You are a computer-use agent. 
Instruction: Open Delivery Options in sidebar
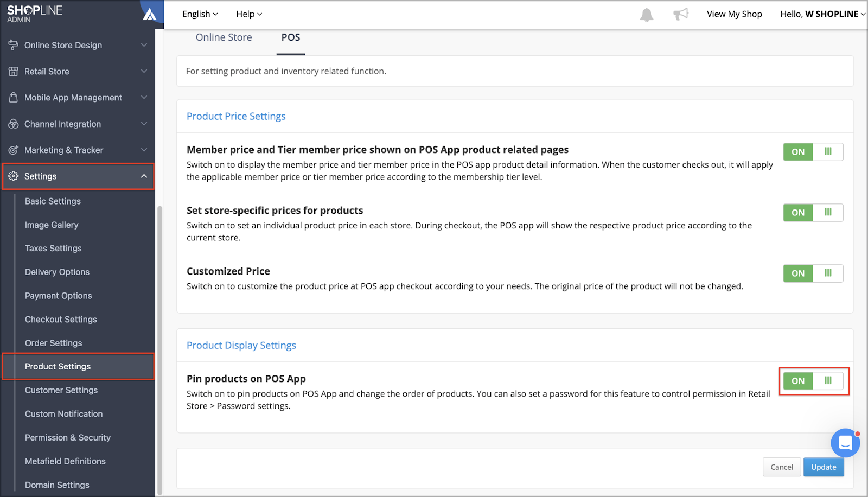pos(57,272)
